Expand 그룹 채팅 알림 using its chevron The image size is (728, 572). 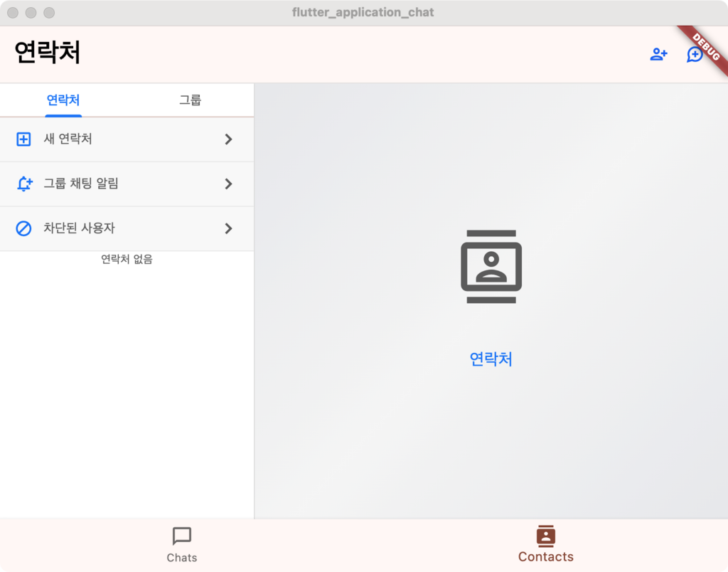coord(228,184)
